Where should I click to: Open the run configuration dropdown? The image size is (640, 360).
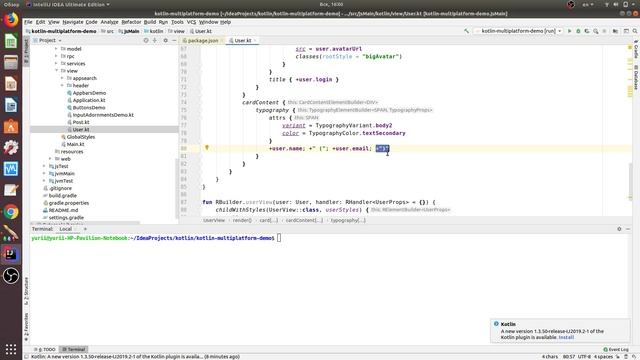518,31
